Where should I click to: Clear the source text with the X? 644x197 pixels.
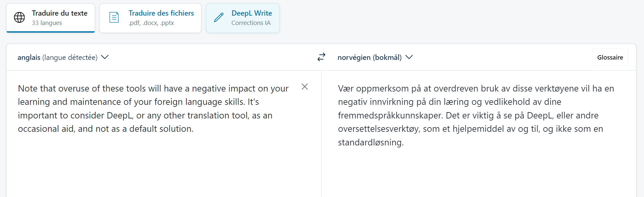pos(304,87)
